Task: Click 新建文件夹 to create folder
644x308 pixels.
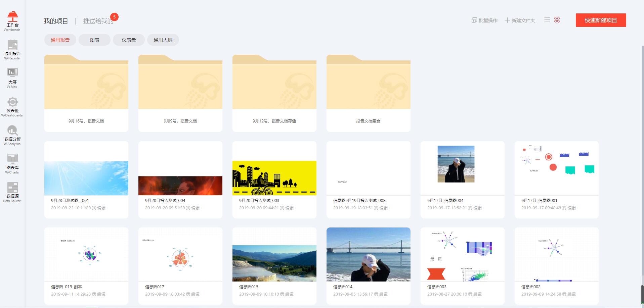Action: coord(520,20)
